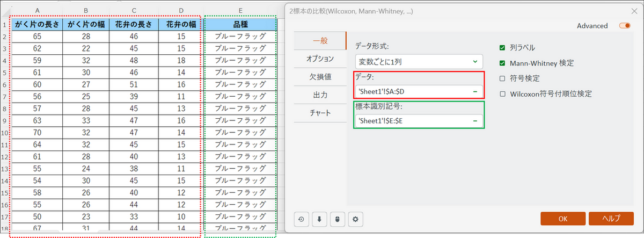This screenshot has height=238, width=644.
Task: Switch to the オプション tab
Action: (320, 58)
